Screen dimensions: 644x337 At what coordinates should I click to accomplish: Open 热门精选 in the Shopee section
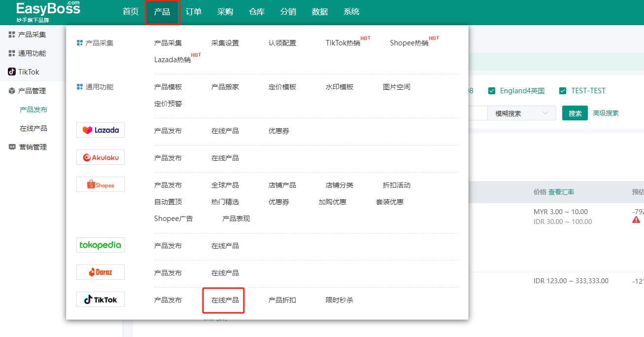click(x=225, y=202)
